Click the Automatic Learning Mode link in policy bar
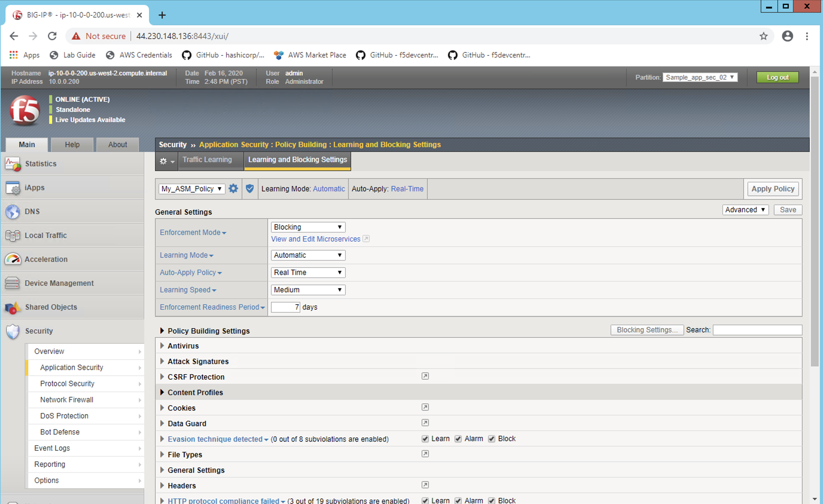Screen dimensions: 823x504 tap(329, 189)
